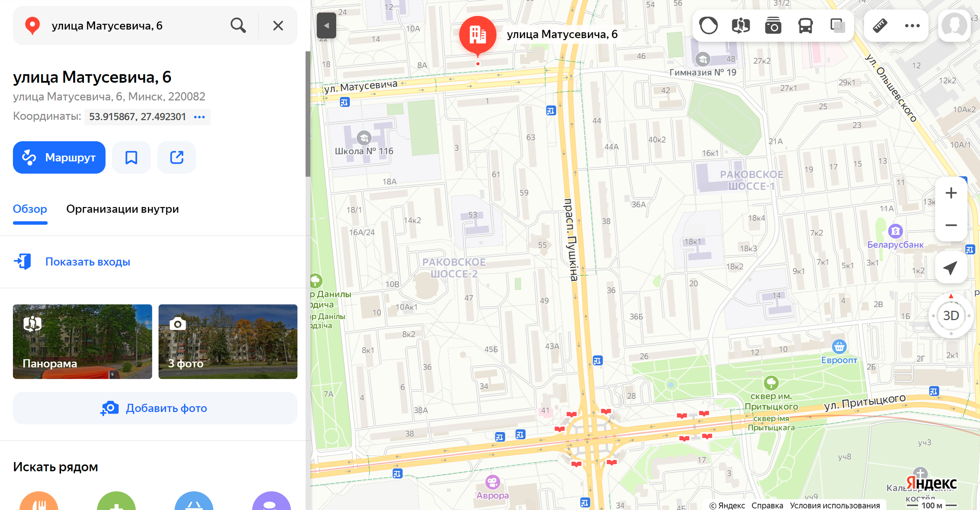Click the orange food category icon
980x510 pixels.
pos(39,501)
